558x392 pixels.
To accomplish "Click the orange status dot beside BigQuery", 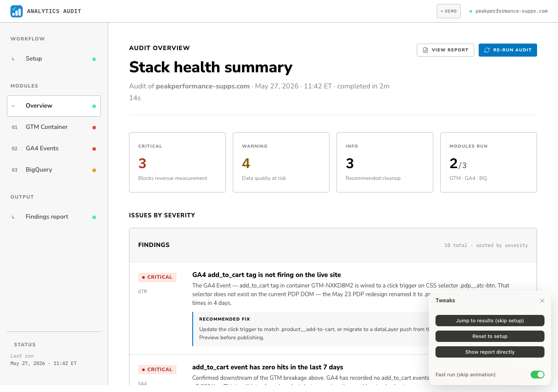I will [94, 170].
